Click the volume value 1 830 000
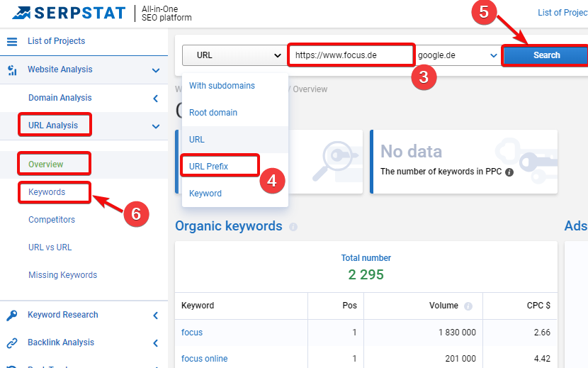Screen dimensions: 588x368 (457, 333)
